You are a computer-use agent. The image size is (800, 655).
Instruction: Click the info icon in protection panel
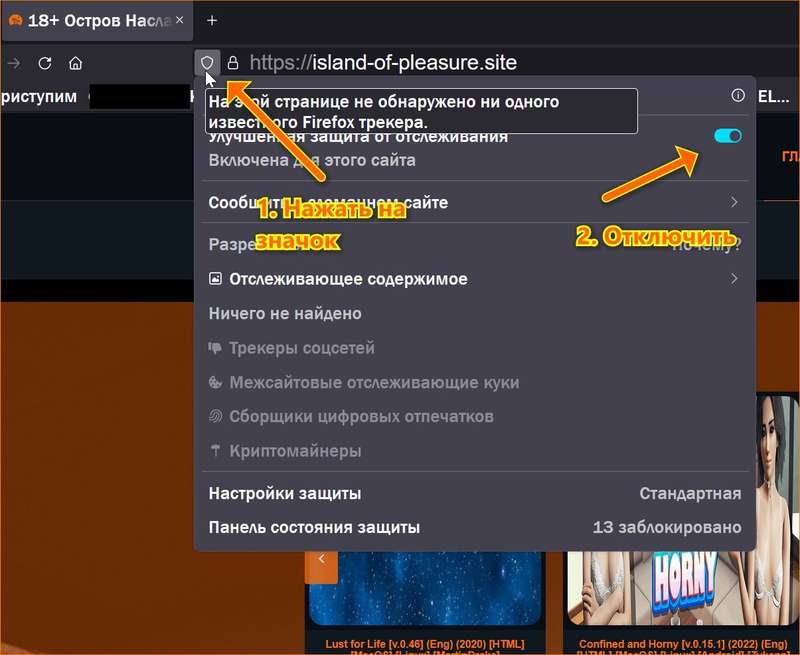738,96
